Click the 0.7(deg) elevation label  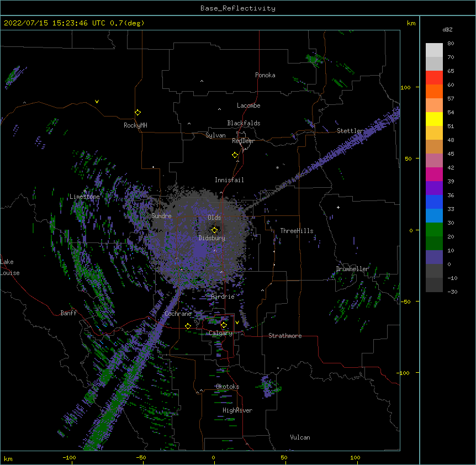(x=127, y=23)
